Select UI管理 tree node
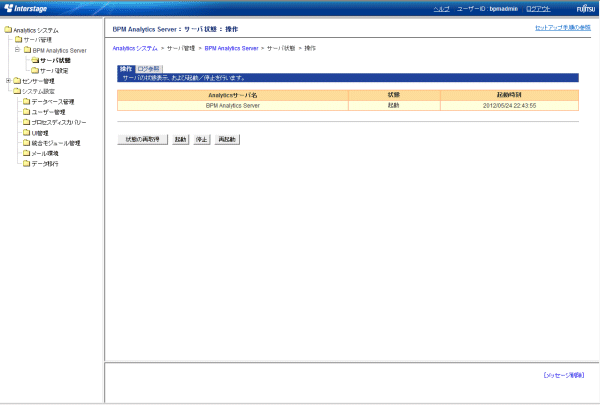This screenshot has width=600, height=405. 40,133
